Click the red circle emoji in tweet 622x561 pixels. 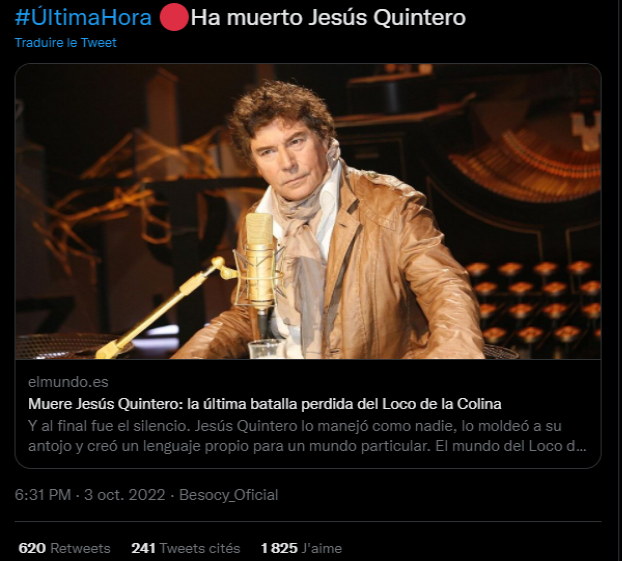[x=174, y=17]
